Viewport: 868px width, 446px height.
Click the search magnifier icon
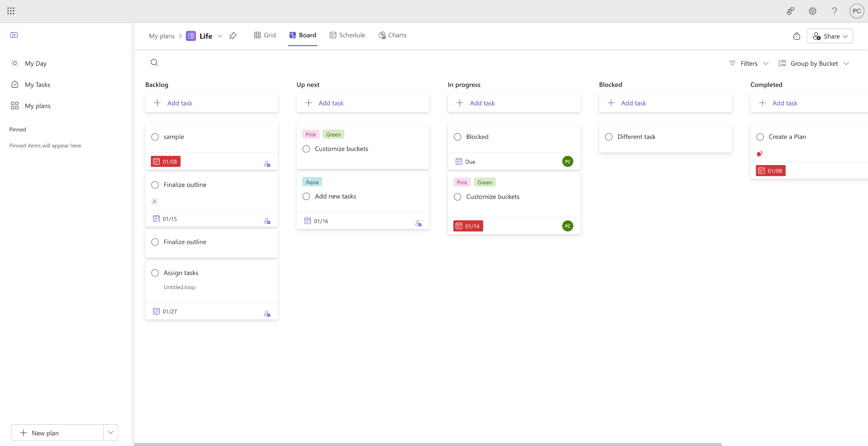(154, 62)
